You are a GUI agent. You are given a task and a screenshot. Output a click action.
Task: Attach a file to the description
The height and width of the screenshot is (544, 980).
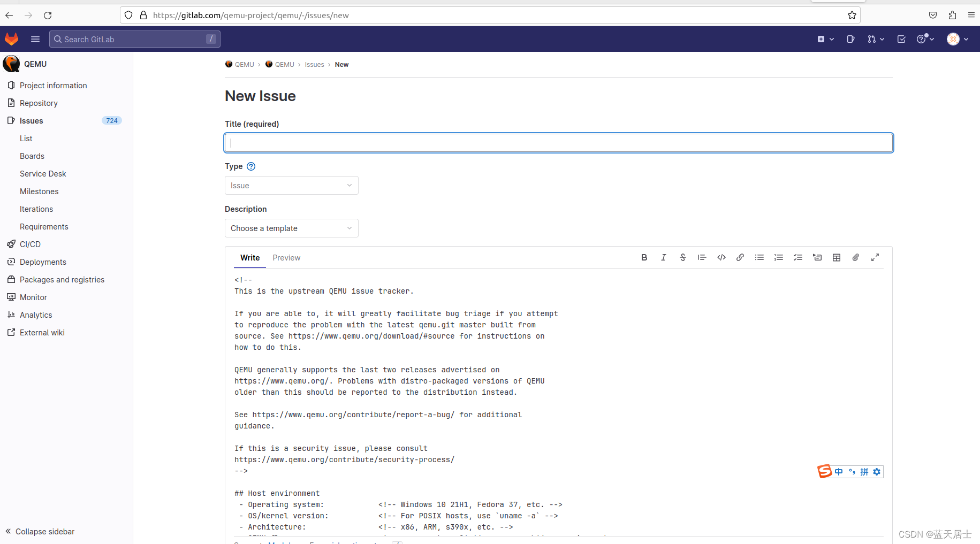point(856,257)
